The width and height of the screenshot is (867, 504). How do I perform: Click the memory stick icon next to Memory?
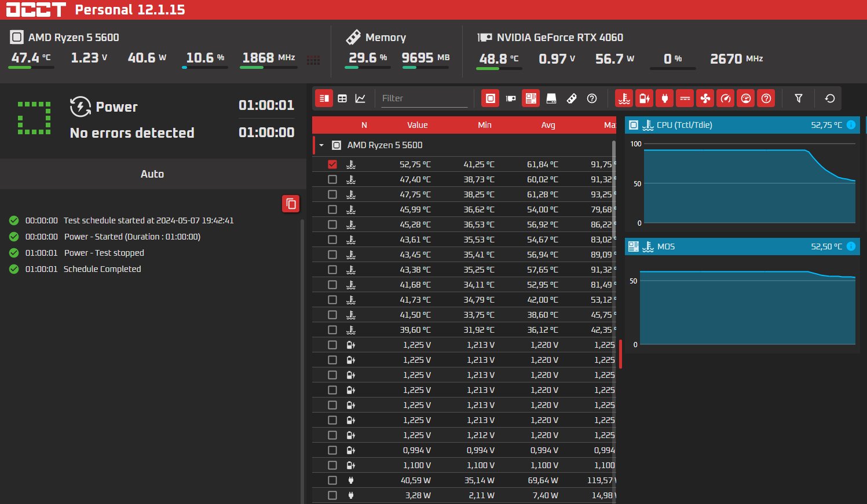click(353, 37)
